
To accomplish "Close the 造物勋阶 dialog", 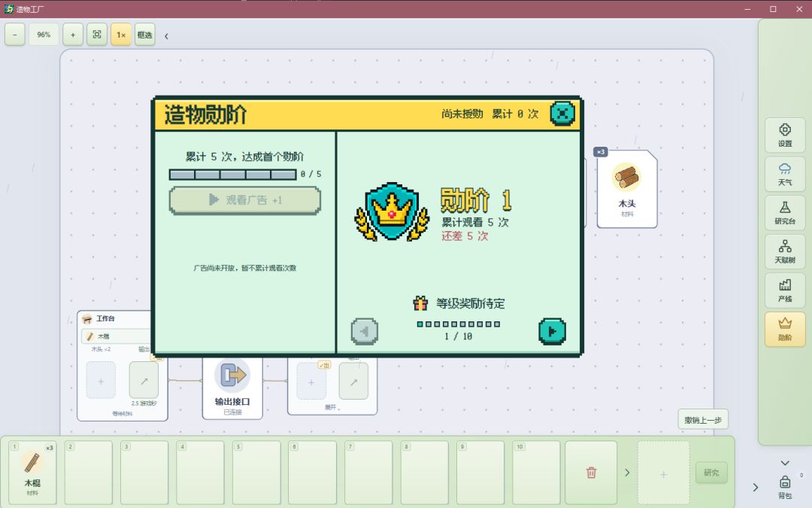I will [x=562, y=114].
